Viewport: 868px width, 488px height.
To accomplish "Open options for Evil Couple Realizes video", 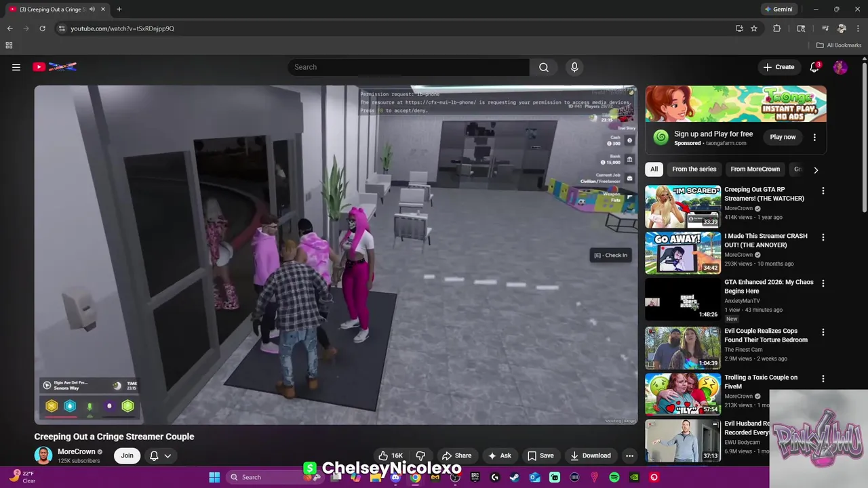I will click(823, 332).
